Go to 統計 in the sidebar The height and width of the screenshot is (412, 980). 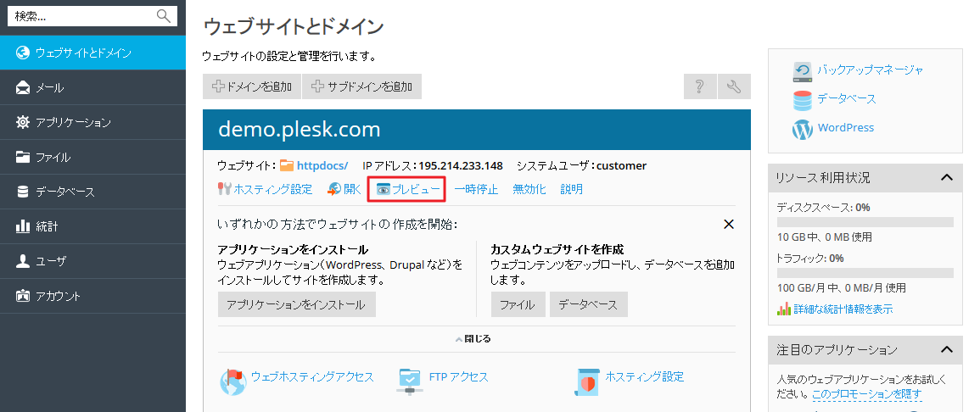(46, 226)
